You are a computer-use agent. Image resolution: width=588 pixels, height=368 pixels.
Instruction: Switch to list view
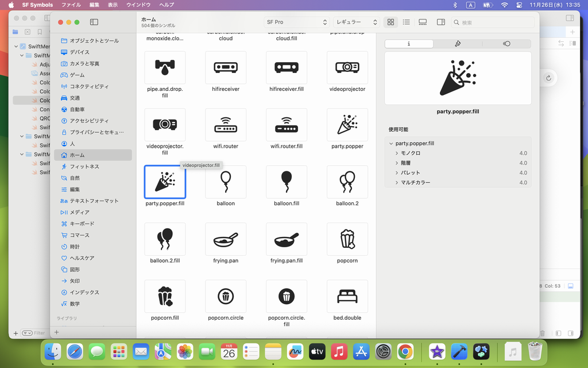(406, 22)
